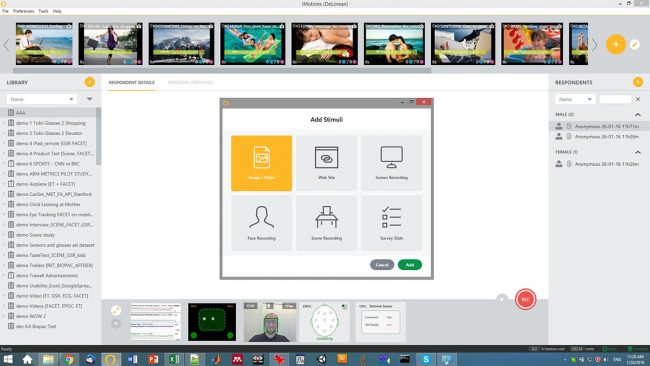Open the Windows Start menu
The width and height of the screenshot is (650, 366).
tap(7, 359)
